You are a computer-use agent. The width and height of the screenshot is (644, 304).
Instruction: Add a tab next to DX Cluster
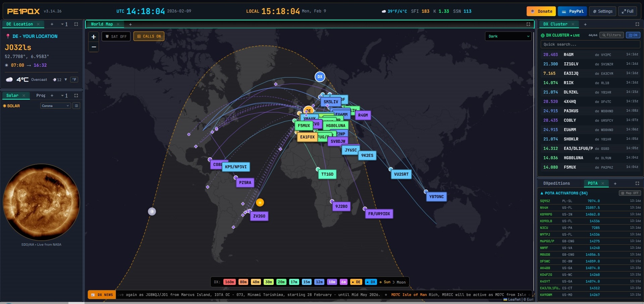click(585, 24)
